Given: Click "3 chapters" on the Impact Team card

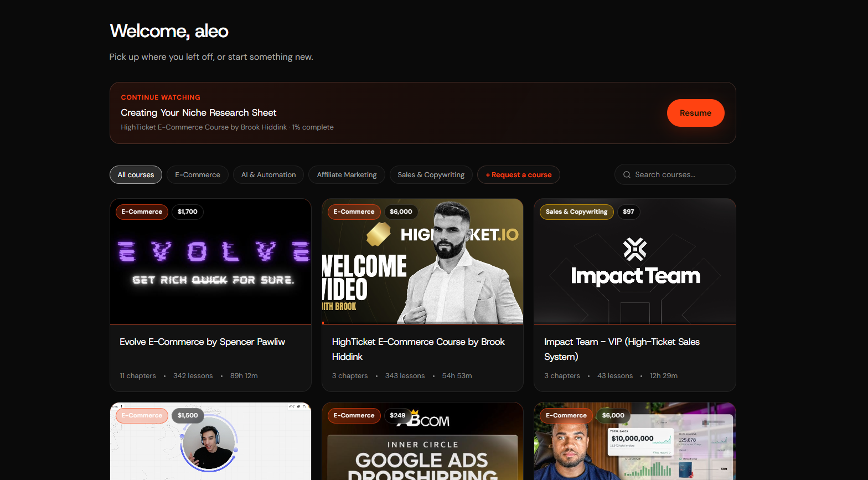Looking at the screenshot, I should (x=562, y=376).
